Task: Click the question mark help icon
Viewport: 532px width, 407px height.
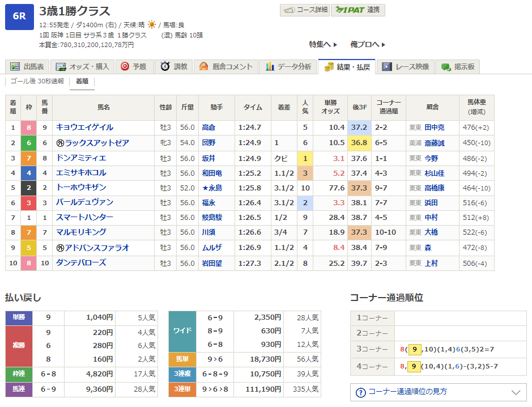Action: [360, 392]
